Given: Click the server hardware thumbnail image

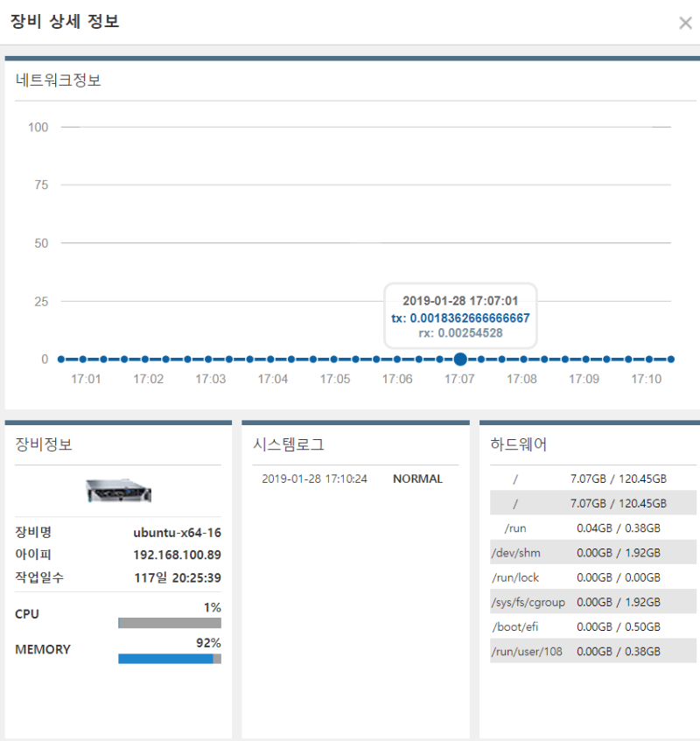Looking at the screenshot, I should (118, 488).
